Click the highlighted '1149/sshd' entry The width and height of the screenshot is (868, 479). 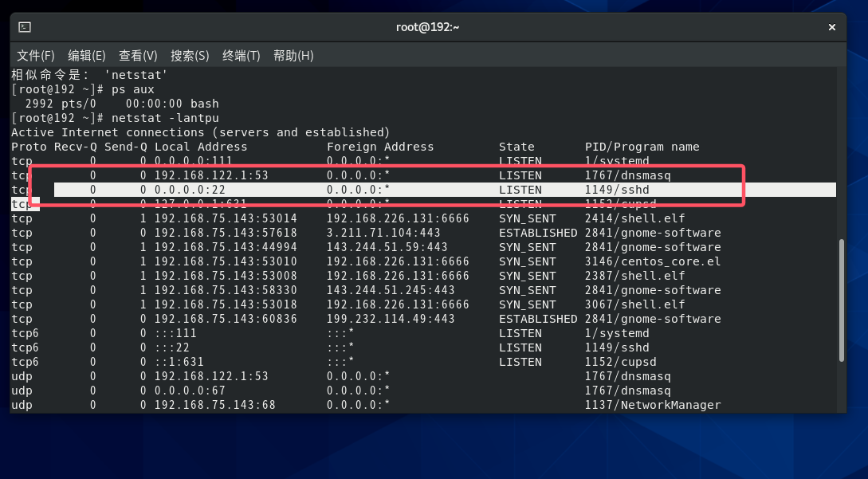[617, 190]
